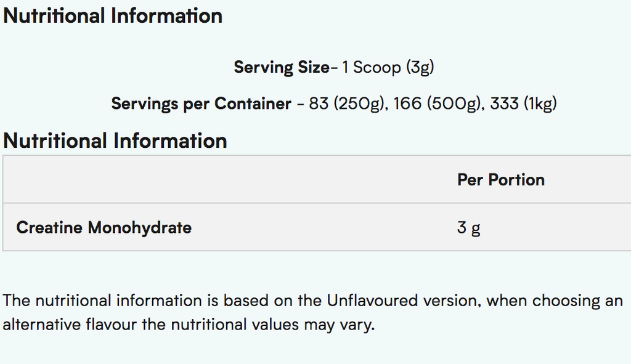
Task: Select the 83 (250g) servings value
Action: click(x=348, y=103)
